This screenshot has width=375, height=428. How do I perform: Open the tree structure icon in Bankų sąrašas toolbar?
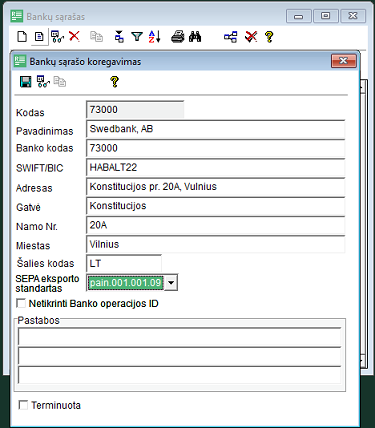(231, 36)
